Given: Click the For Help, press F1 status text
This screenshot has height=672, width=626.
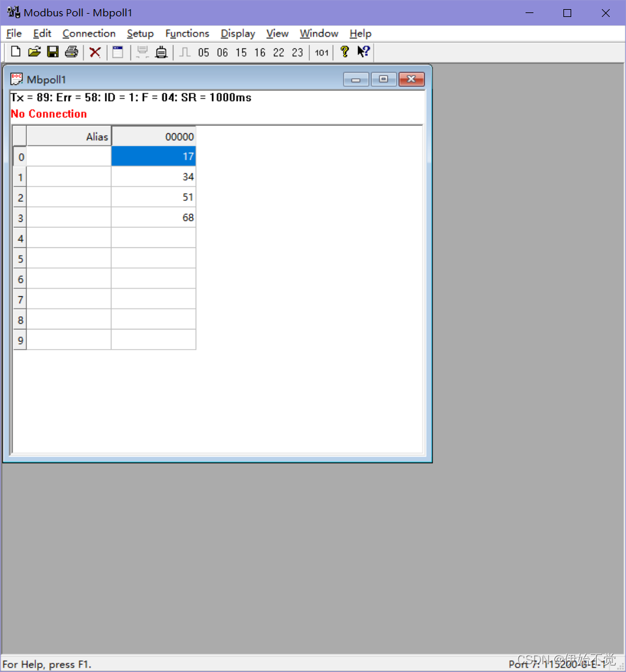Looking at the screenshot, I should pyautogui.click(x=47, y=664).
